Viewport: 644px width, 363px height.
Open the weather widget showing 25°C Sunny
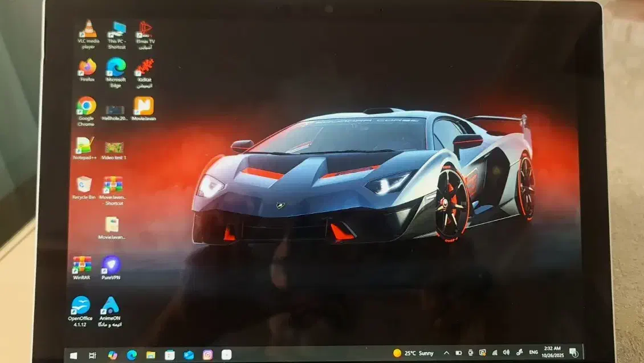413,353
